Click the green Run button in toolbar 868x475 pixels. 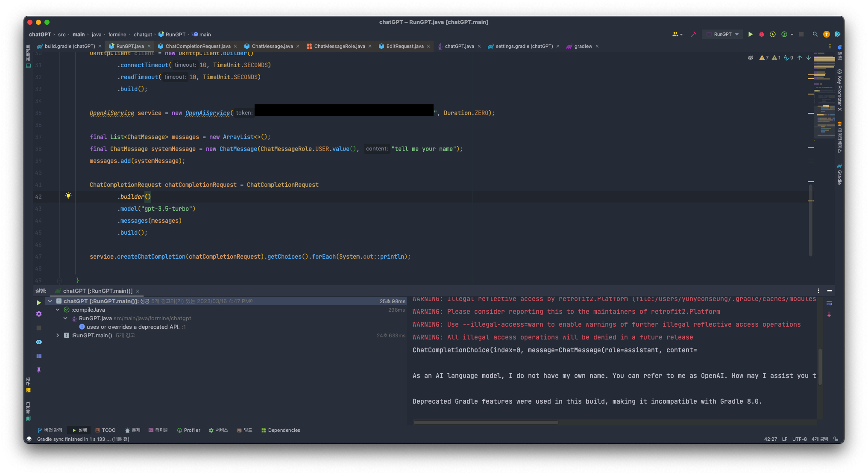750,34
